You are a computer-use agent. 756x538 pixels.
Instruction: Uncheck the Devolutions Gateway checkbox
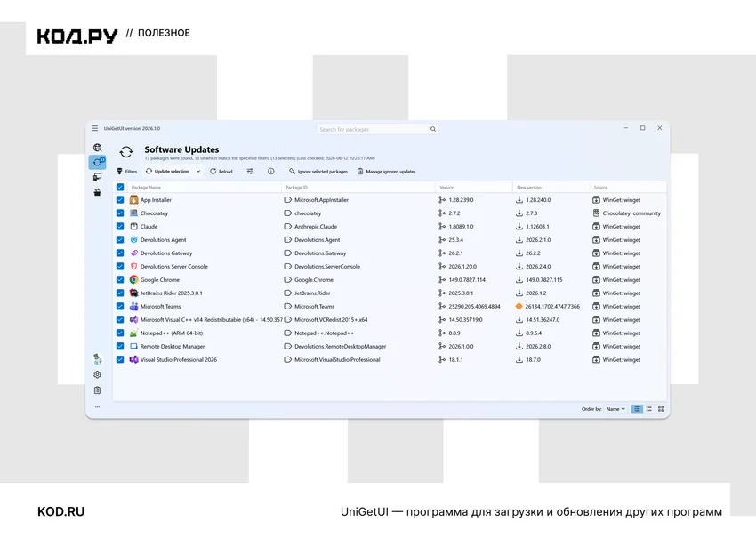coord(120,253)
